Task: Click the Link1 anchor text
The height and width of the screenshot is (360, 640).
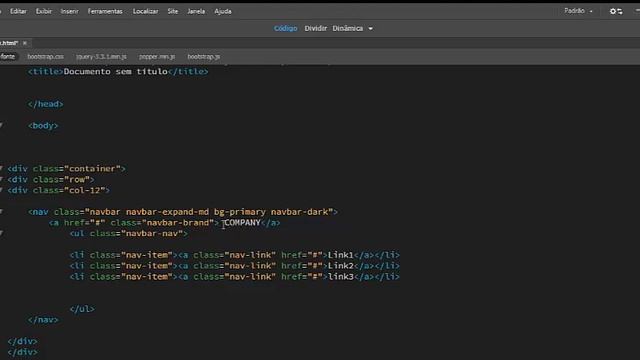Action: (340, 255)
